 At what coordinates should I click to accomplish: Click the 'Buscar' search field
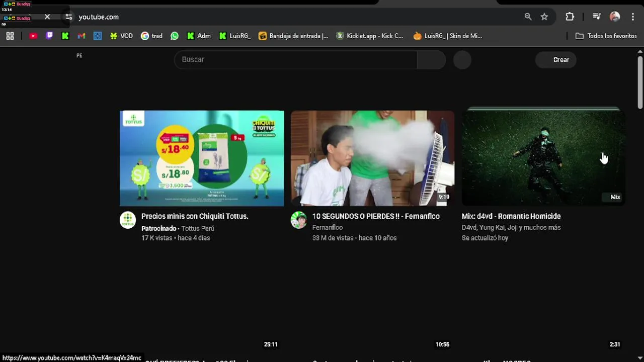295,59
